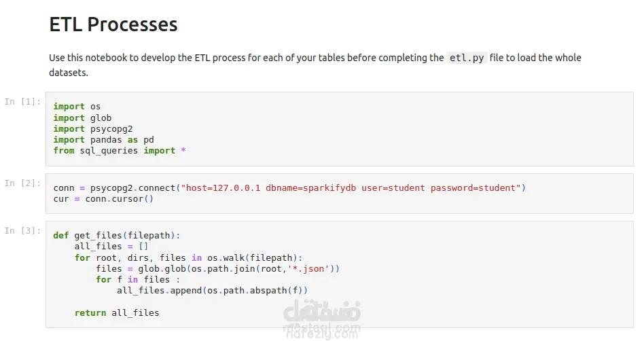Click the inline etl.py code text

[467, 58]
